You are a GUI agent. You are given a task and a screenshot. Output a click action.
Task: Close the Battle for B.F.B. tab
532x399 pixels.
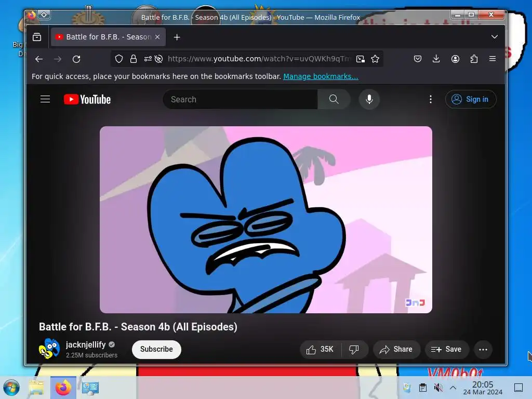point(157,37)
